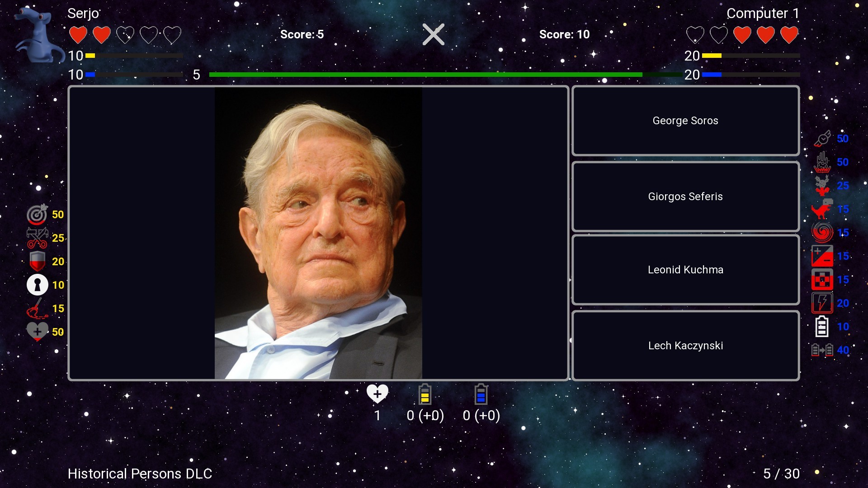Activate the pixel dinosaur ability
Image resolution: width=868 pixels, height=488 pixels.
822,209
